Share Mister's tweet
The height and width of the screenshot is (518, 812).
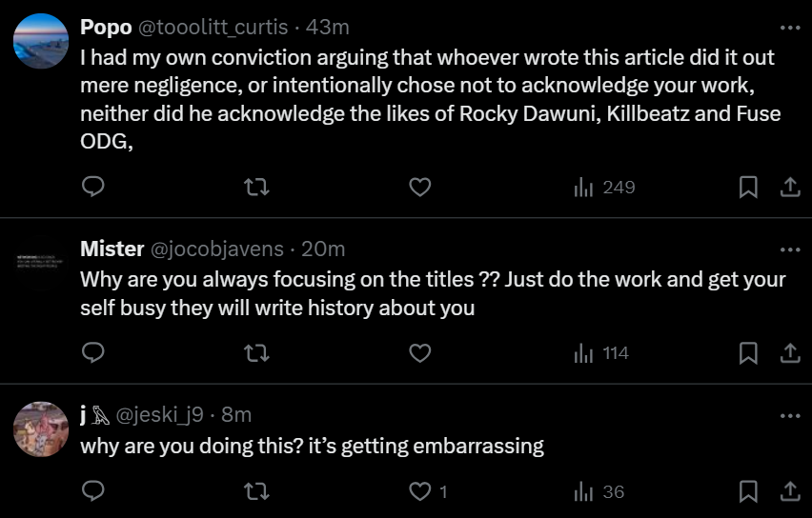[x=790, y=353]
